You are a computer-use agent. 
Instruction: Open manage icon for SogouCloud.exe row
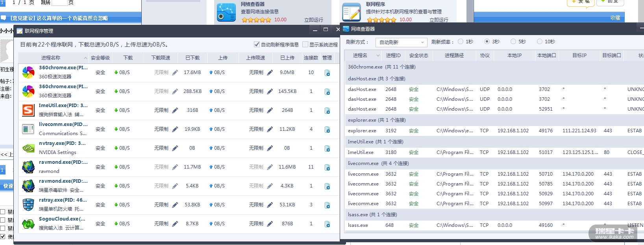click(x=327, y=224)
